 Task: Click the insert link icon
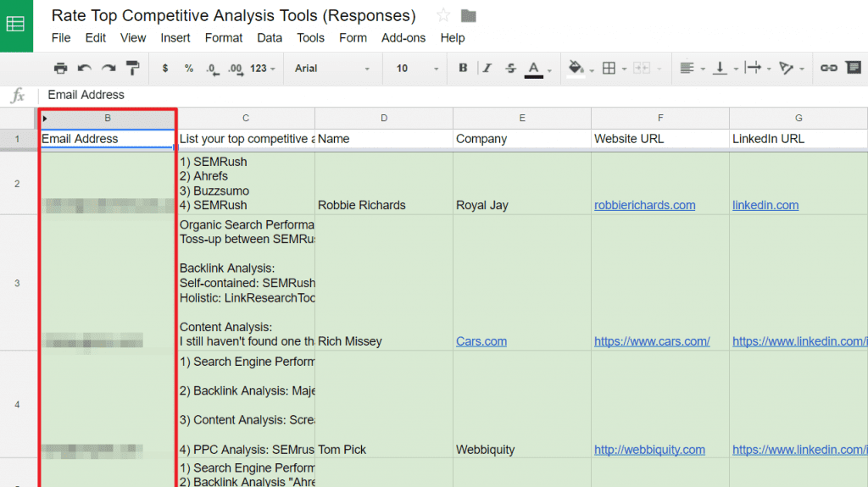829,69
